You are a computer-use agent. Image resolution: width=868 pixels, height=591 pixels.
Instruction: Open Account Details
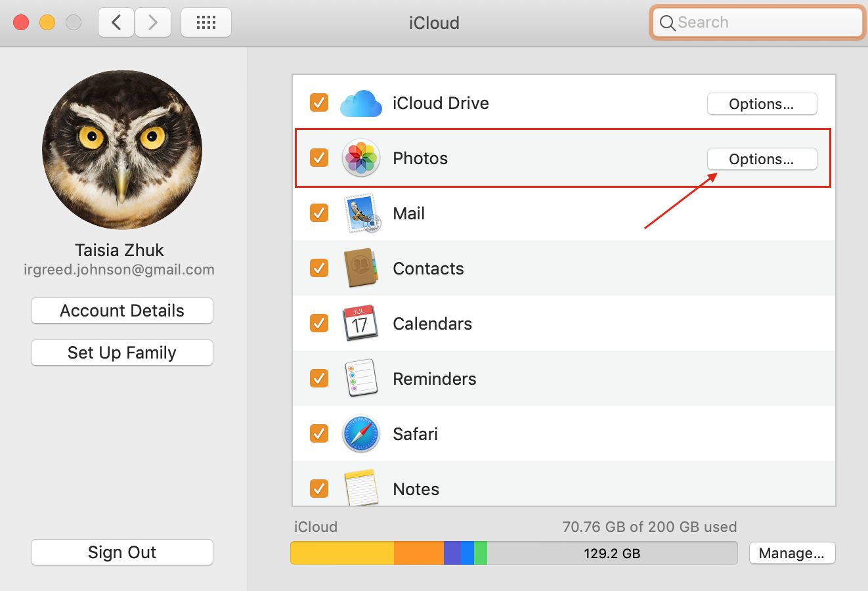pos(122,311)
